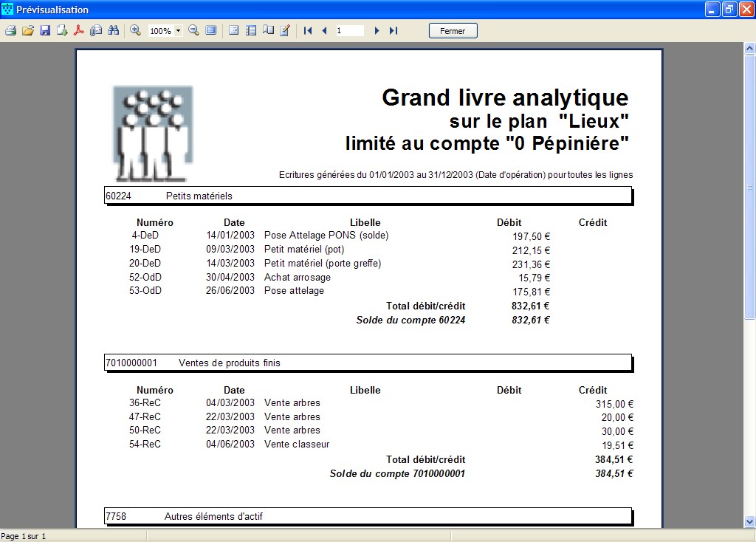Jump to the last page

394,30
